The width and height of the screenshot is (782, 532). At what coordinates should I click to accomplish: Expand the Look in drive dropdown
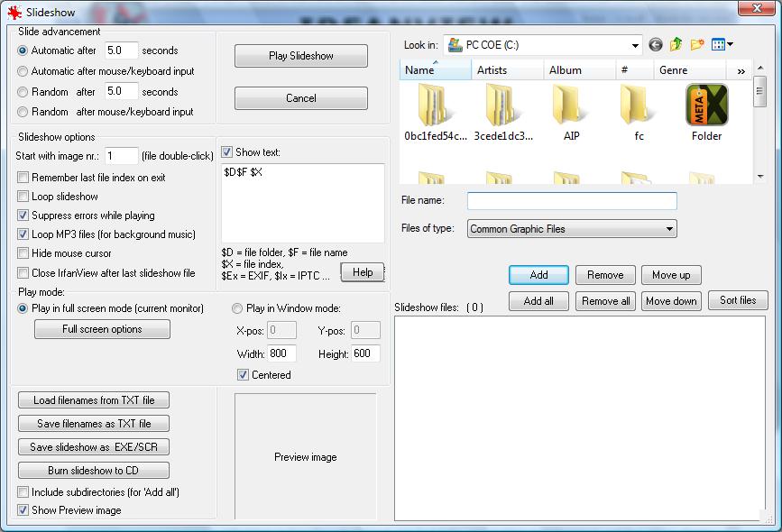pyautogui.click(x=635, y=45)
